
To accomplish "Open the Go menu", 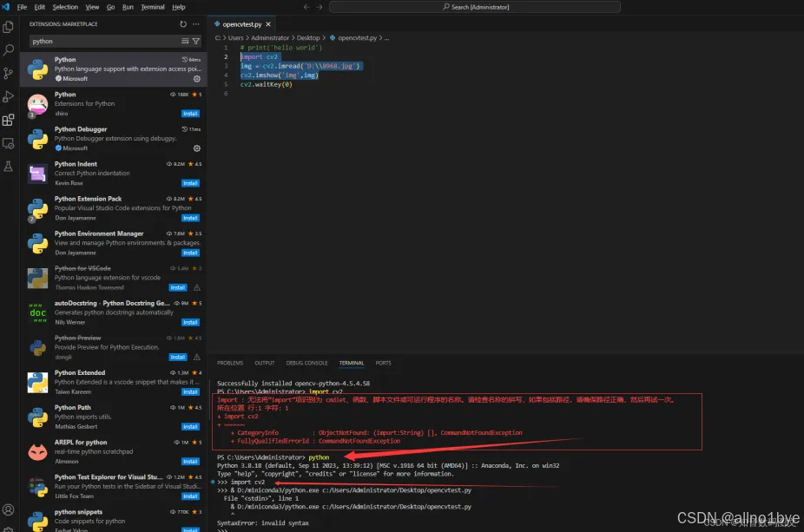I will tap(111, 7).
